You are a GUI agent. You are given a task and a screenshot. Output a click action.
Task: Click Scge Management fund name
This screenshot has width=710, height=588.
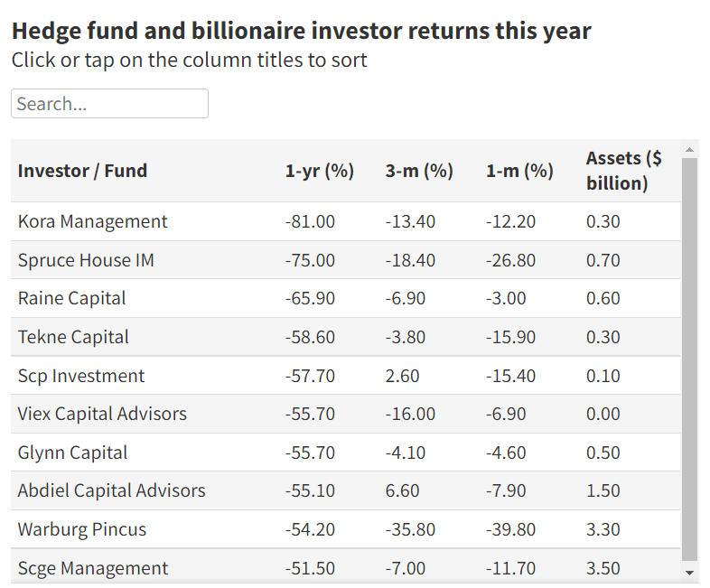(x=93, y=568)
